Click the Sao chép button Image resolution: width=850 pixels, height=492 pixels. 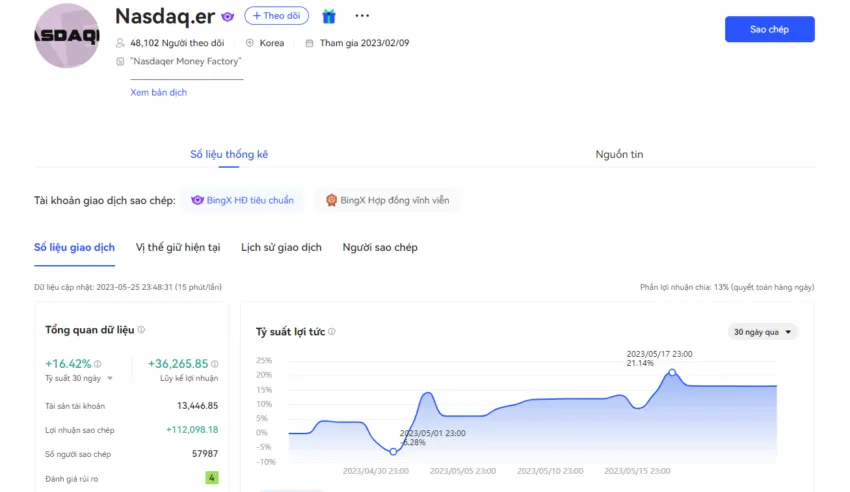pyautogui.click(x=769, y=29)
